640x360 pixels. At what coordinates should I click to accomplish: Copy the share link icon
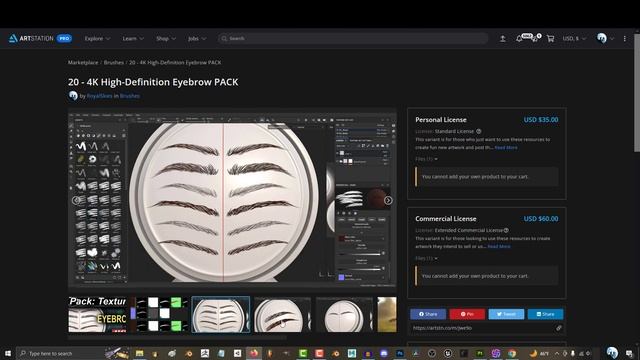[559, 328]
